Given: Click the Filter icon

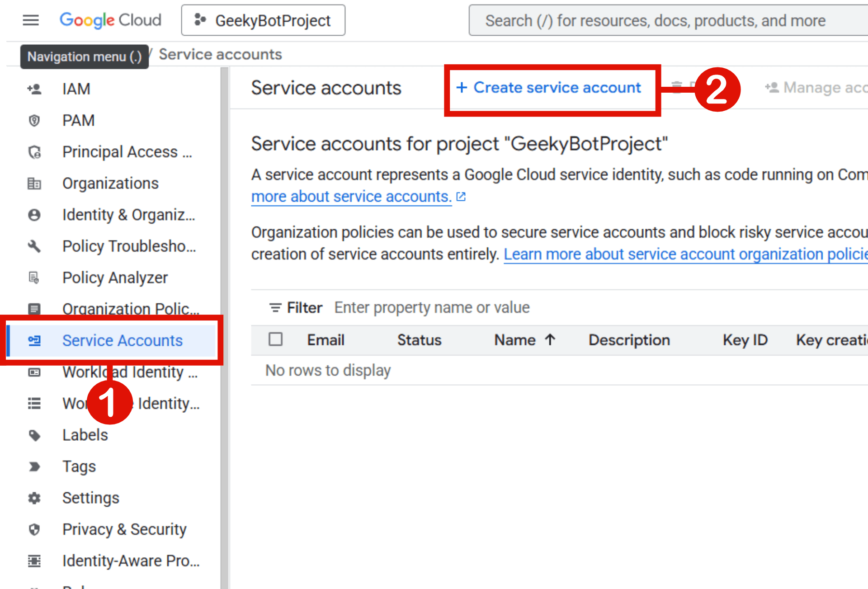Looking at the screenshot, I should tap(275, 308).
